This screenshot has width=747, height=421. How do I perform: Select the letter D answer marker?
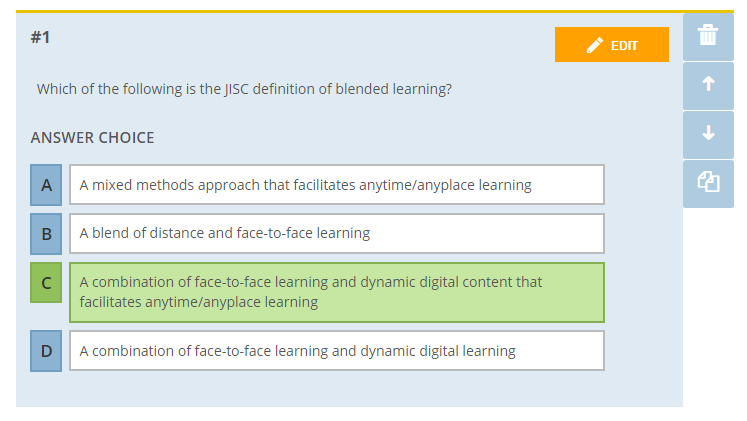tap(46, 351)
